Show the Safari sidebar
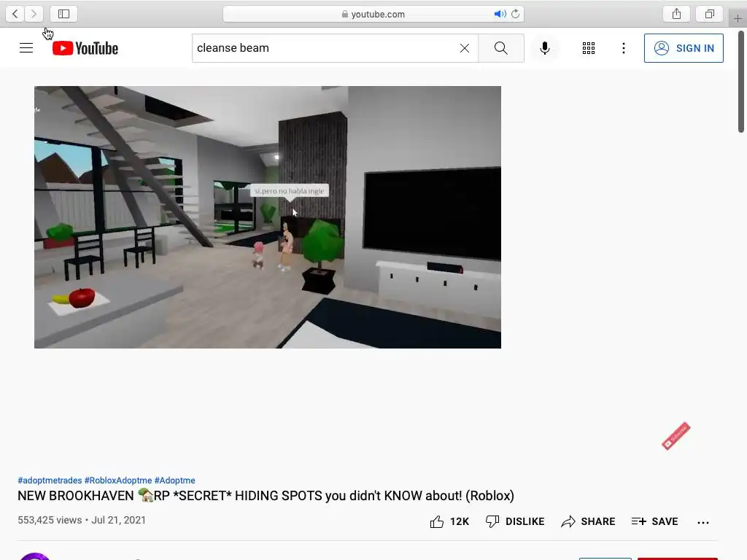Image resolution: width=747 pixels, height=560 pixels. 64,14
